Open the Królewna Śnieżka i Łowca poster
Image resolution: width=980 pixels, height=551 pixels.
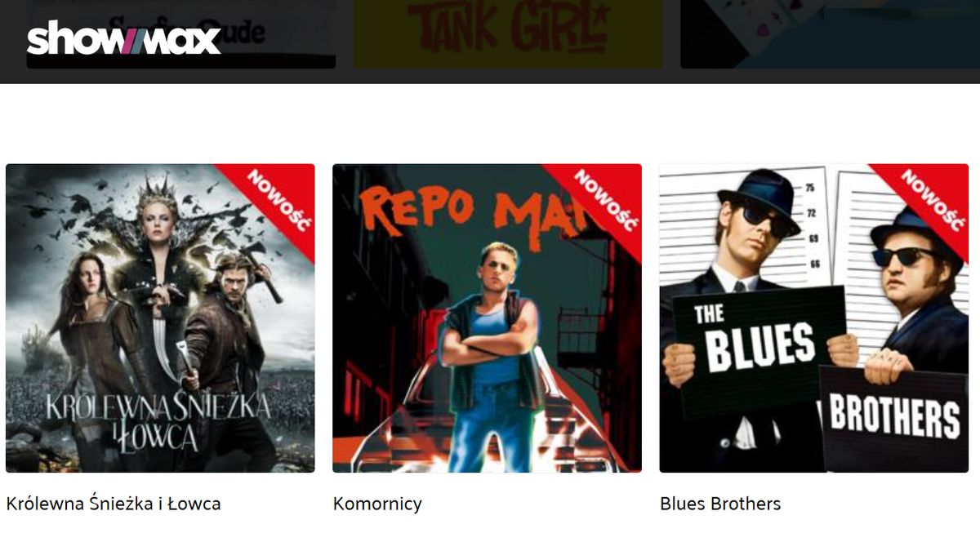click(x=160, y=318)
